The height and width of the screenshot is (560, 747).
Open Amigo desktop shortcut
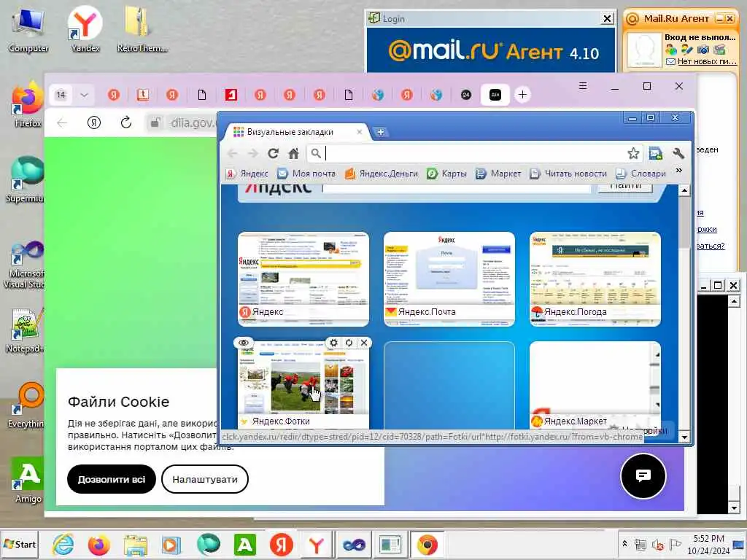(x=28, y=480)
